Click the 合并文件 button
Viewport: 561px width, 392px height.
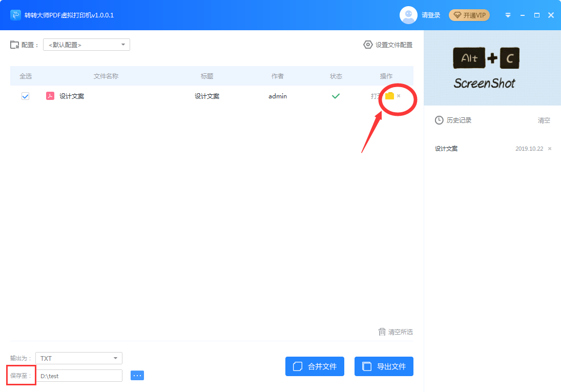pyautogui.click(x=315, y=366)
